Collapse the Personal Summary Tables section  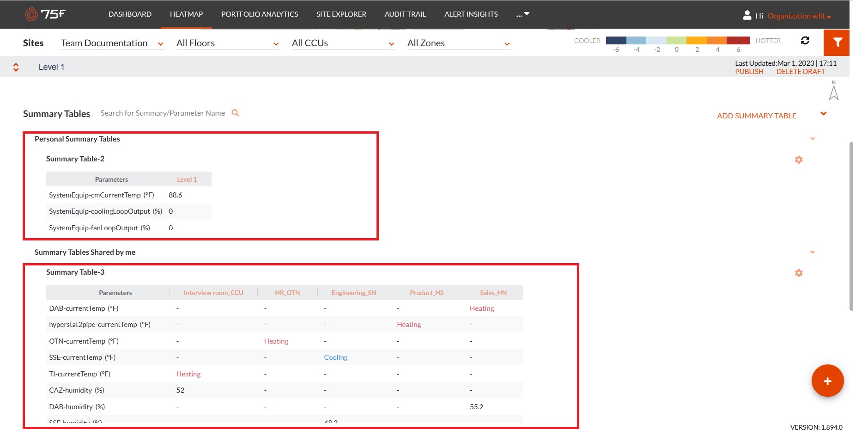[812, 139]
